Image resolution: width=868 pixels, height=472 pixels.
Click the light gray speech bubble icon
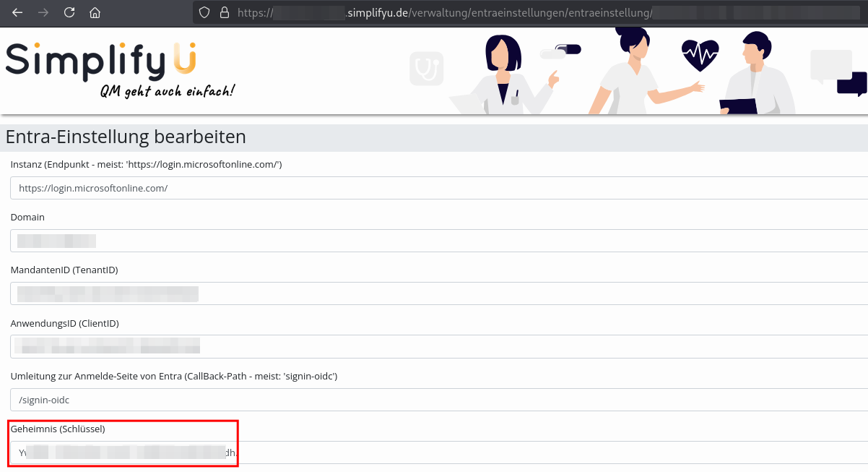pos(830,66)
